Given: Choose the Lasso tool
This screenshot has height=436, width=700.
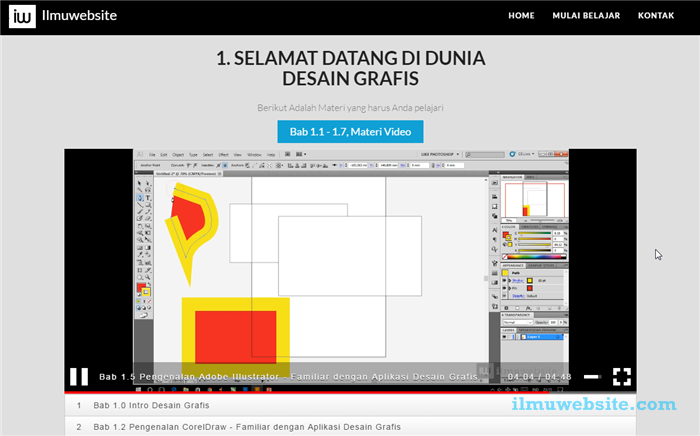Looking at the screenshot, I should pos(148,190).
